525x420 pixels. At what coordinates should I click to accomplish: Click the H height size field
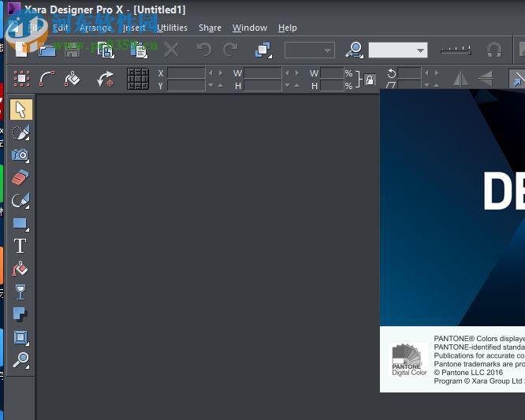262,85
